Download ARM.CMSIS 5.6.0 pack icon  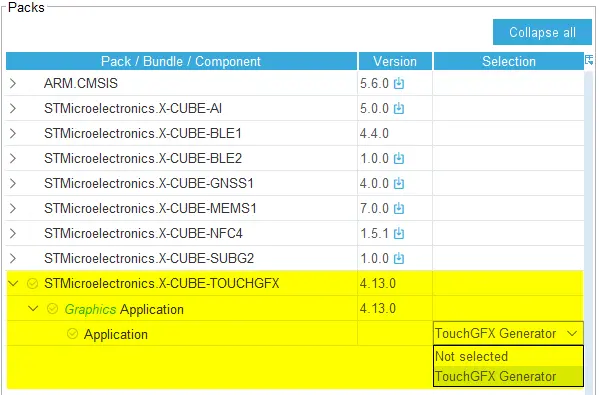point(398,83)
